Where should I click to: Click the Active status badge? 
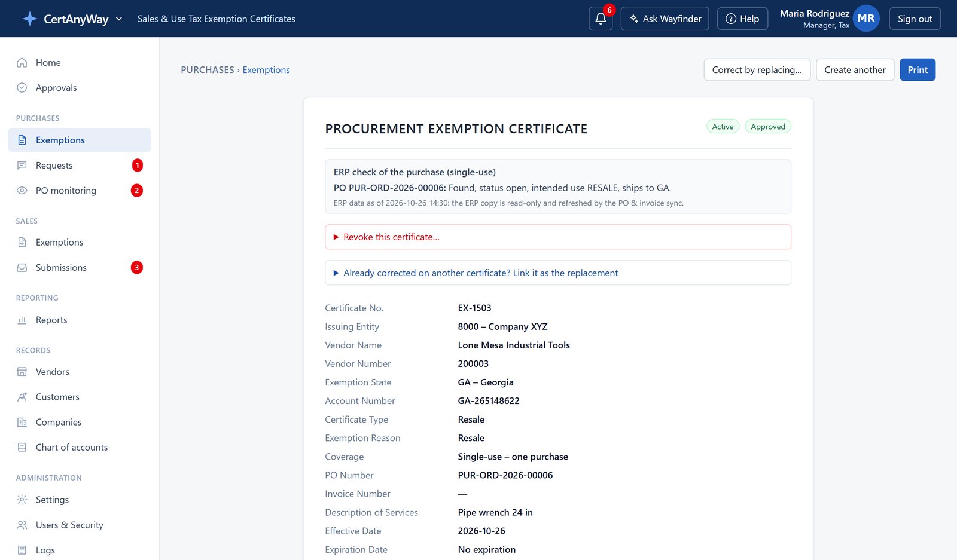pyautogui.click(x=723, y=127)
